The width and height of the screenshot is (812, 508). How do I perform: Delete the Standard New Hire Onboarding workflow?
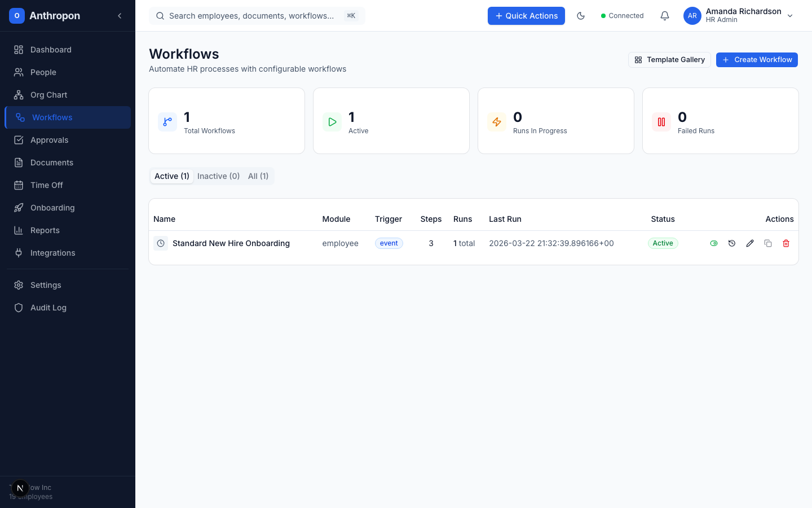tap(786, 243)
